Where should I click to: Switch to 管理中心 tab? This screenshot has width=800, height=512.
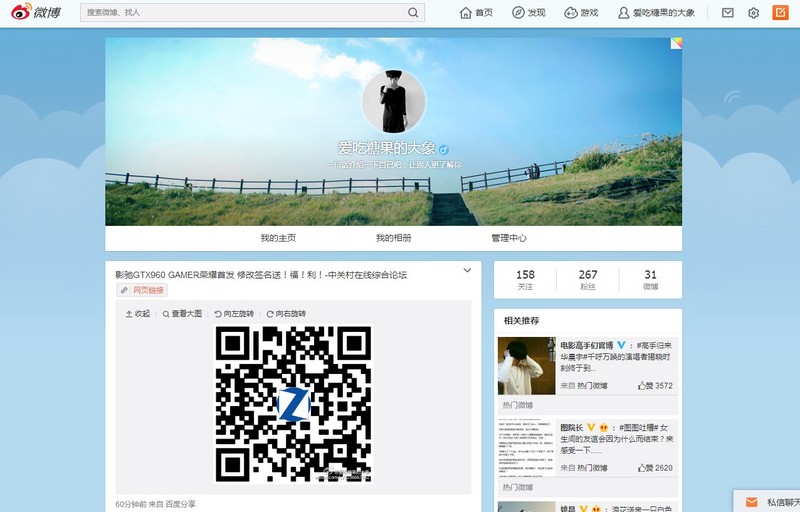pyautogui.click(x=509, y=238)
